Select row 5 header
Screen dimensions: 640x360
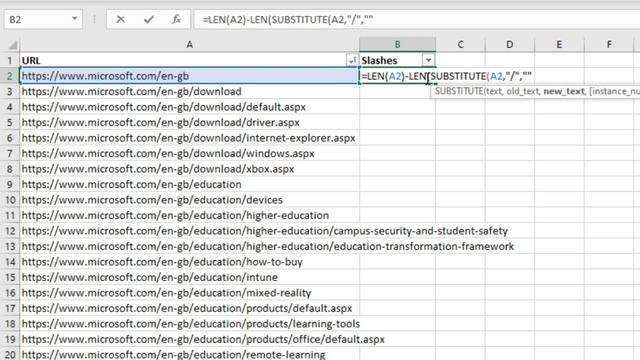pyautogui.click(x=9, y=122)
